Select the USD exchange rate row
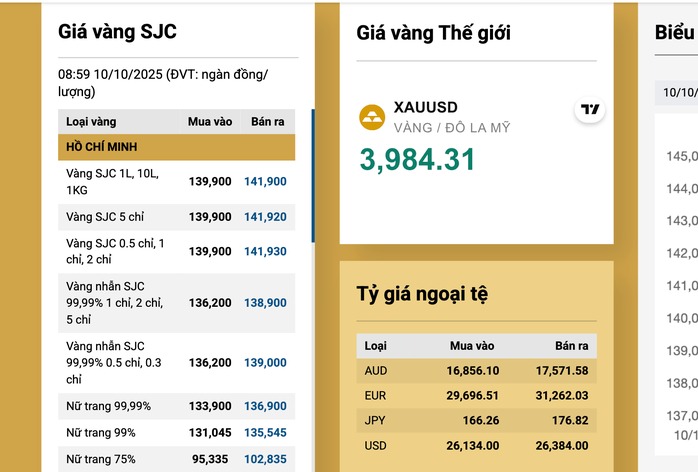698x472 pixels. click(x=476, y=446)
